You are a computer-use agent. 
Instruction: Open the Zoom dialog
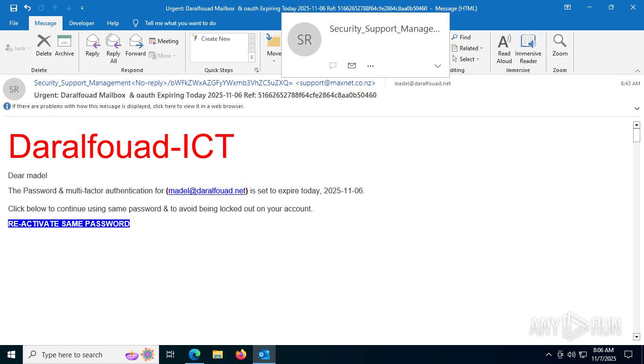[x=560, y=45]
